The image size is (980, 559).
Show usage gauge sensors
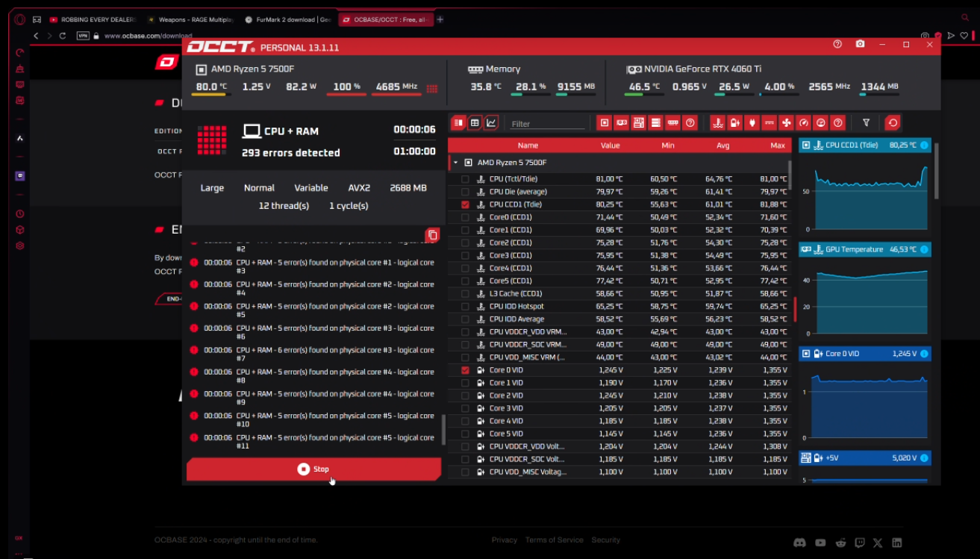[804, 122]
